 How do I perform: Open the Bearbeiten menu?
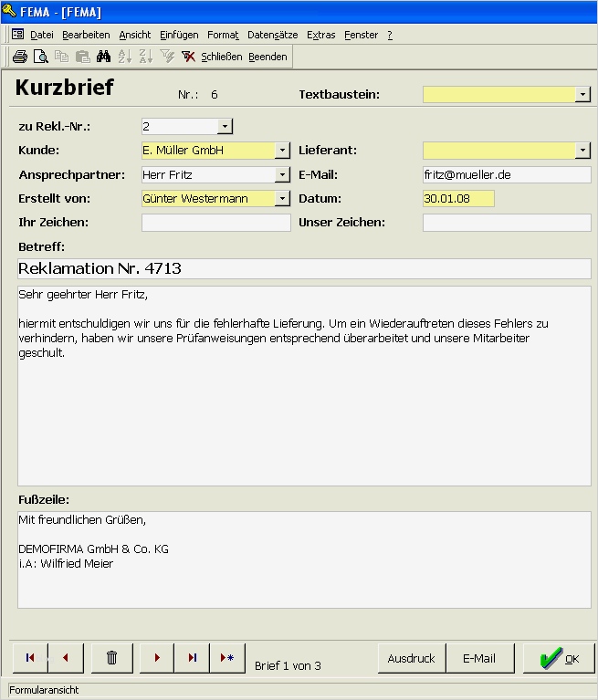[x=86, y=35]
